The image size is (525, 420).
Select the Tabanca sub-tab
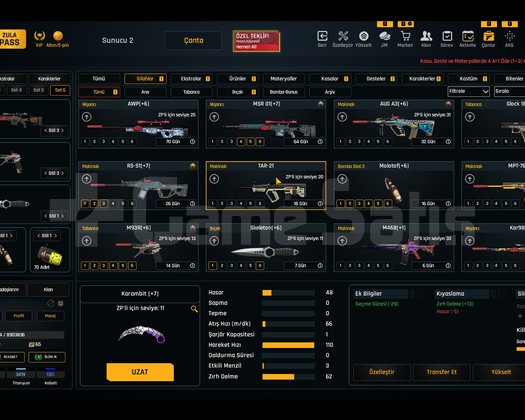(192, 92)
